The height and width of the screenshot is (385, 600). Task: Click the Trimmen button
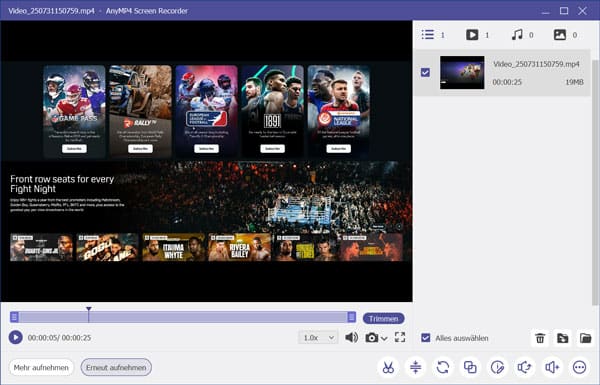coord(383,318)
